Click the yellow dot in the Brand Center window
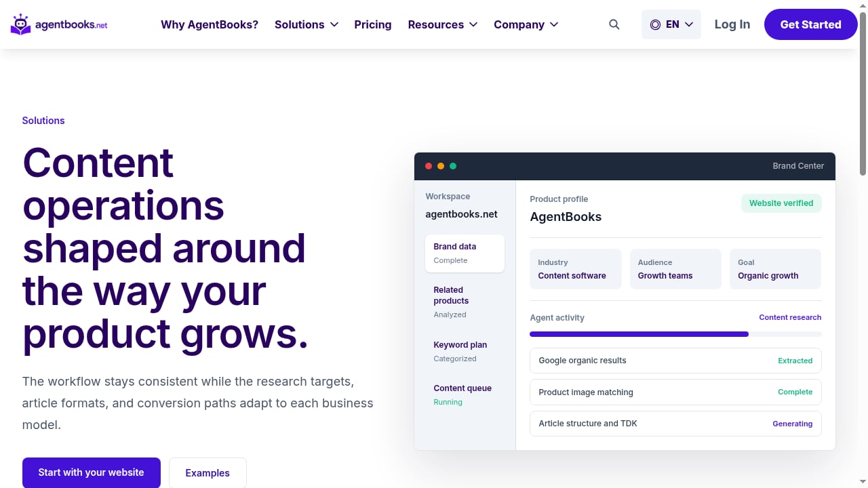The image size is (868, 488). coord(441,166)
